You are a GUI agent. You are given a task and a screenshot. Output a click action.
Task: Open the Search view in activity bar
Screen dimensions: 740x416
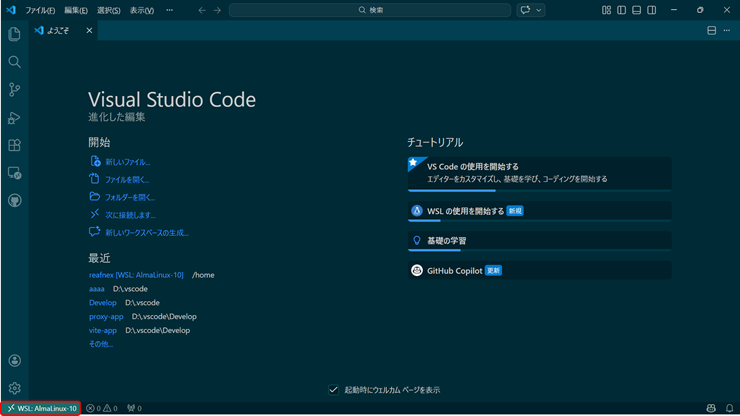14,62
